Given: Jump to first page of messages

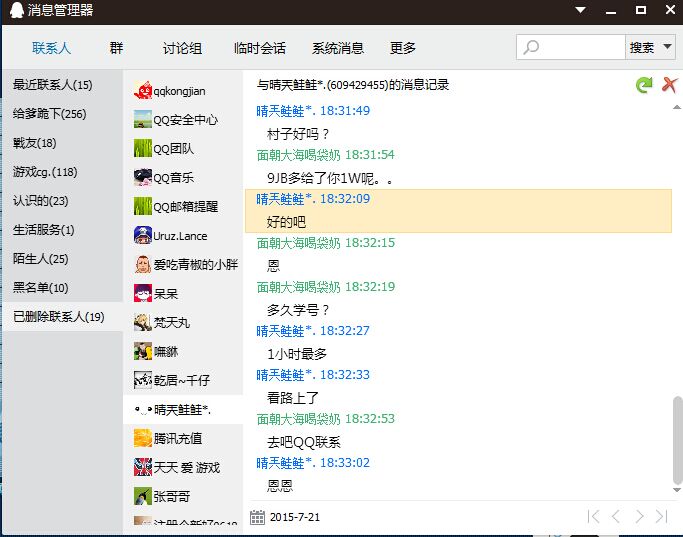Looking at the screenshot, I should click(x=593, y=517).
